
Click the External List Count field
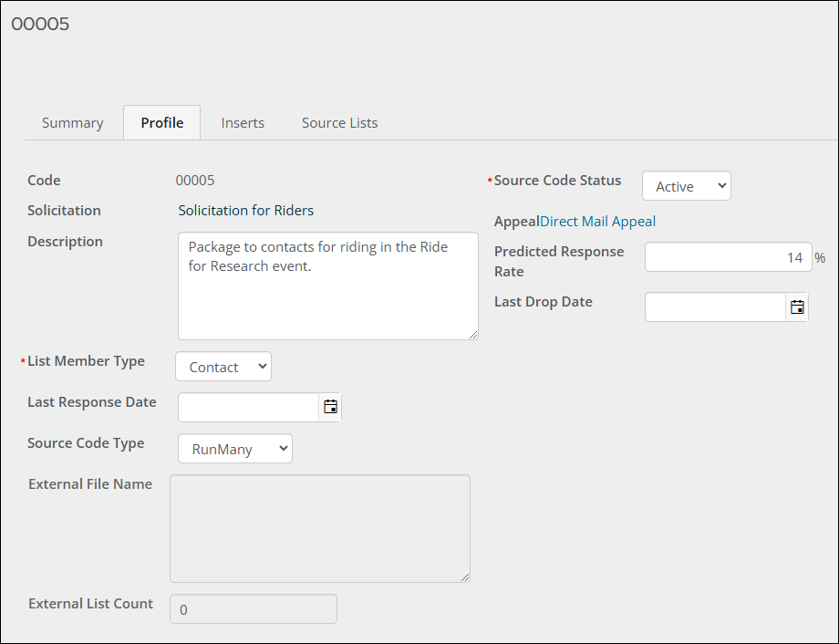coord(254,609)
